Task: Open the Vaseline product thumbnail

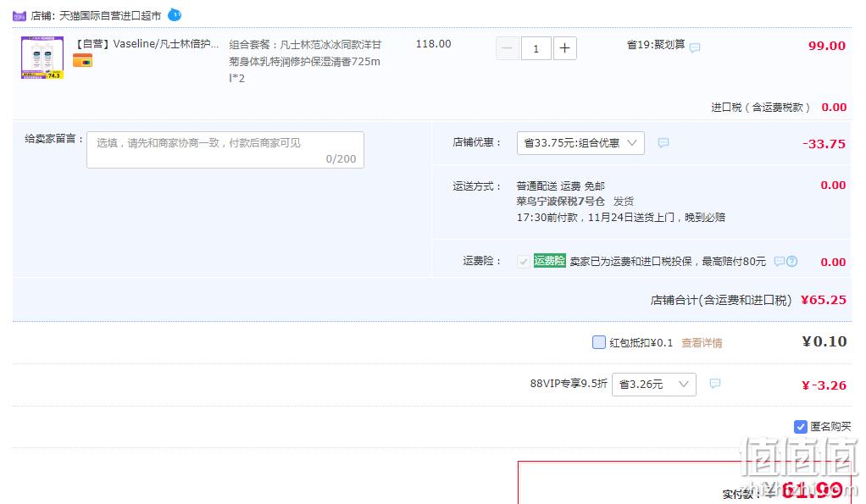Action: coord(42,58)
